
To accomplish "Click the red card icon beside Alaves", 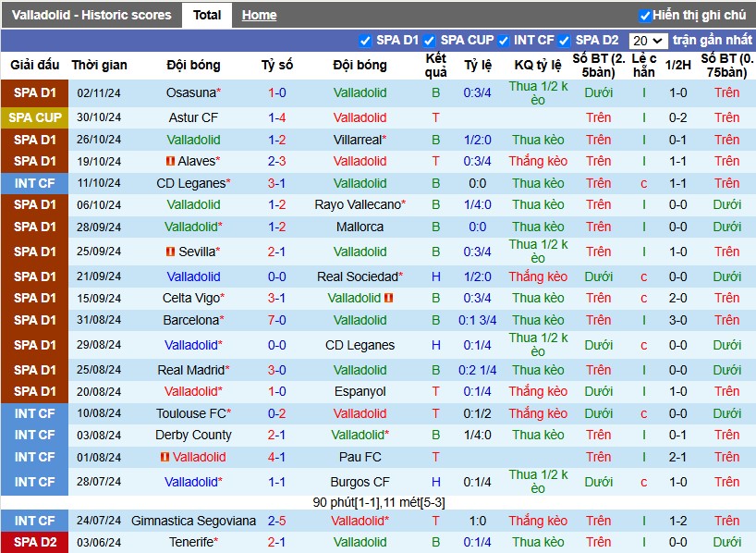I will tap(170, 161).
